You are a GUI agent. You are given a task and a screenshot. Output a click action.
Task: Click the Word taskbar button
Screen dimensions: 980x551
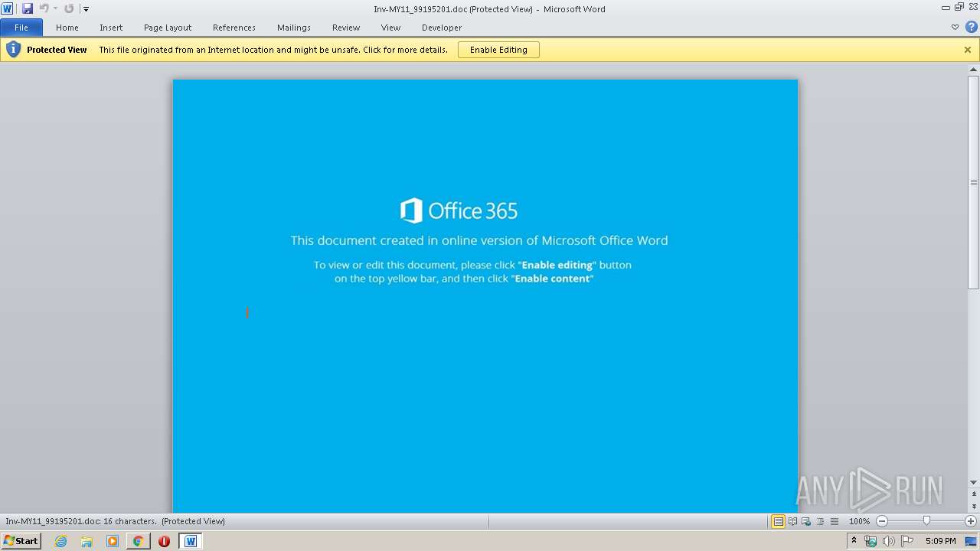click(x=191, y=541)
